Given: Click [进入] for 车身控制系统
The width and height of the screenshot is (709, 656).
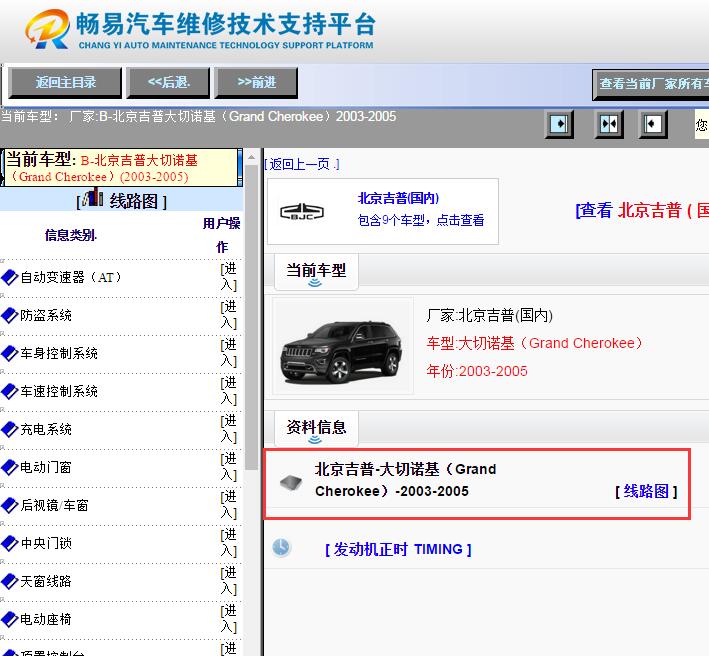Looking at the screenshot, I should click(x=228, y=353).
